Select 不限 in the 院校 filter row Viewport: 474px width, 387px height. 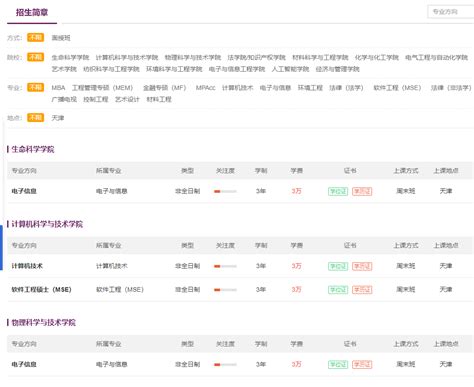point(35,57)
